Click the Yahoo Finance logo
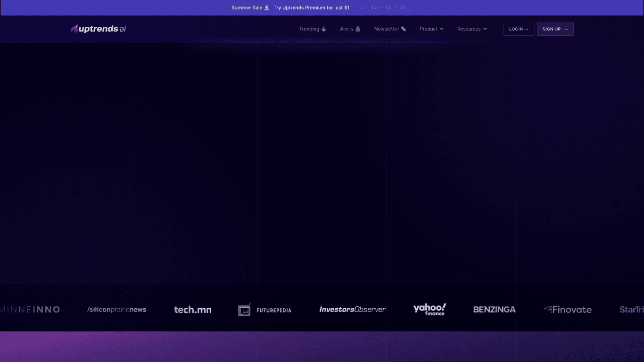Viewport: 644px width, 362px height. pos(429,309)
